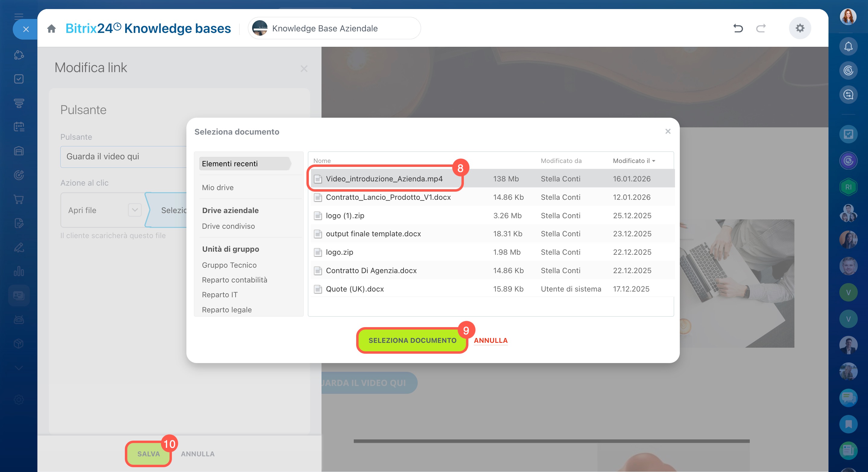Viewport: 868px width, 472px height.
Task: Click the bookmark icon in right sidebar
Action: tap(848, 424)
